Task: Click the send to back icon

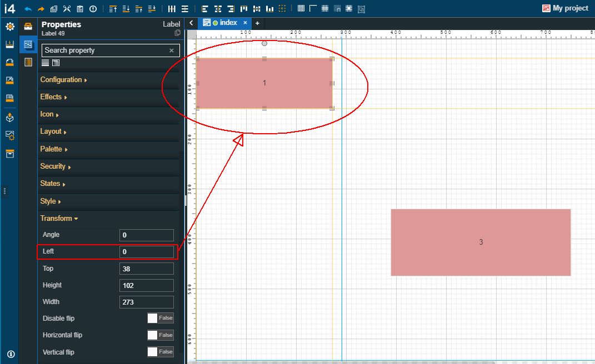Action: pyautogui.click(x=126, y=9)
